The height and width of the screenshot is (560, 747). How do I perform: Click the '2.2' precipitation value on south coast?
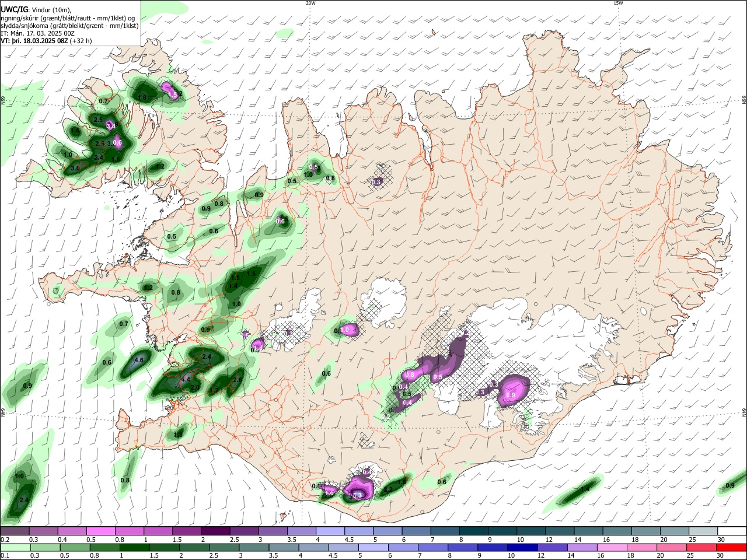pyautogui.click(x=388, y=490)
